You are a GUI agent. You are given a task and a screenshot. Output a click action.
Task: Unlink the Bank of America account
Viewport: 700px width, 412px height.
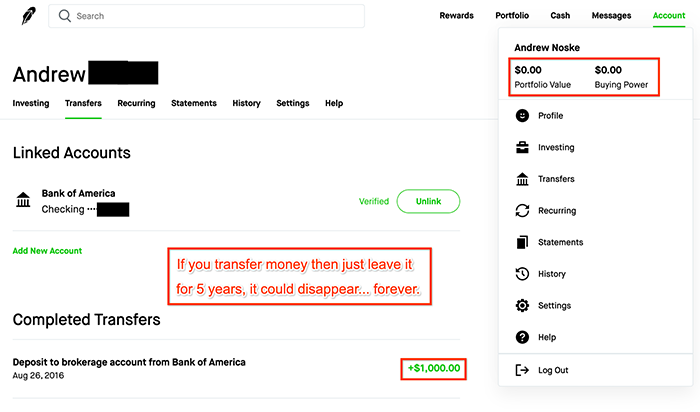pyautogui.click(x=427, y=201)
